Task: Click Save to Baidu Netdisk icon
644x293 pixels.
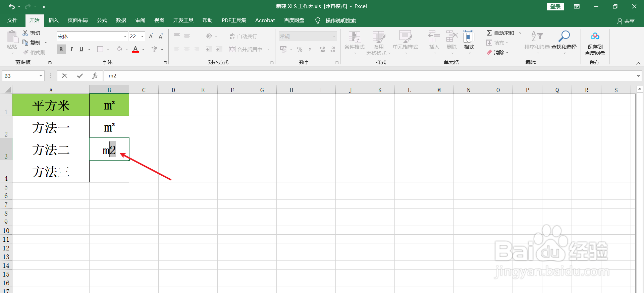Action: click(x=595, y=36)
